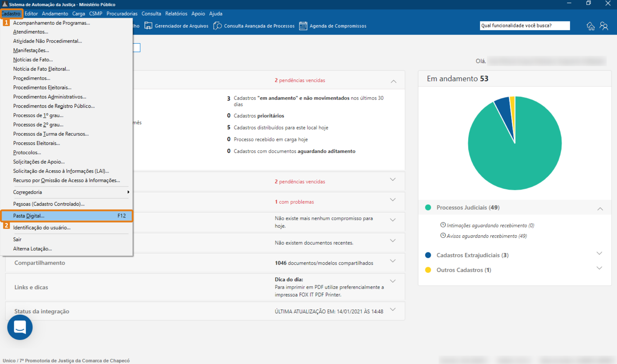
Task: Click the clock icon beside Avisos aguardando recebimento
Action: pyautogui.click(x=443, y=235)
